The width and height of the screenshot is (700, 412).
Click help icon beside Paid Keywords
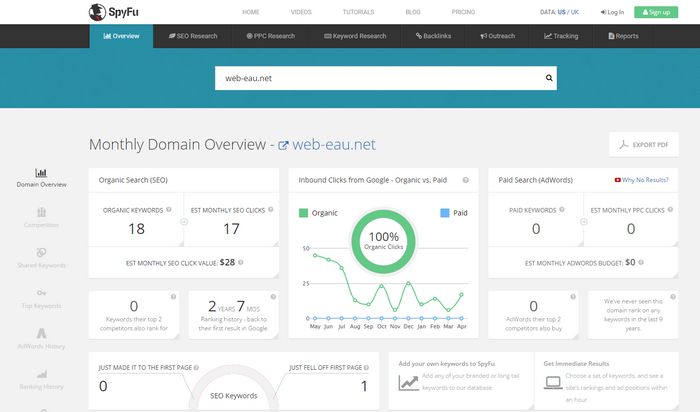562,209
